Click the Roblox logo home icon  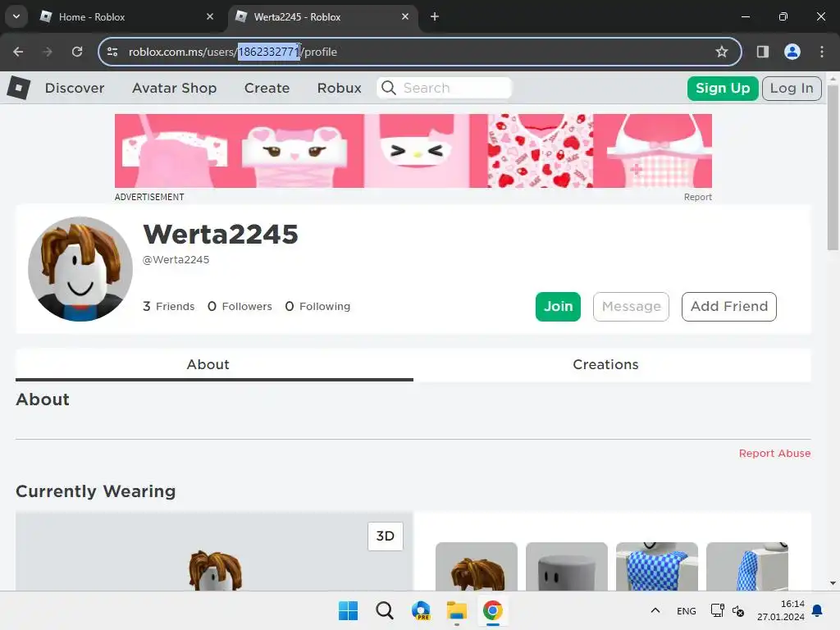coord(19,87)
